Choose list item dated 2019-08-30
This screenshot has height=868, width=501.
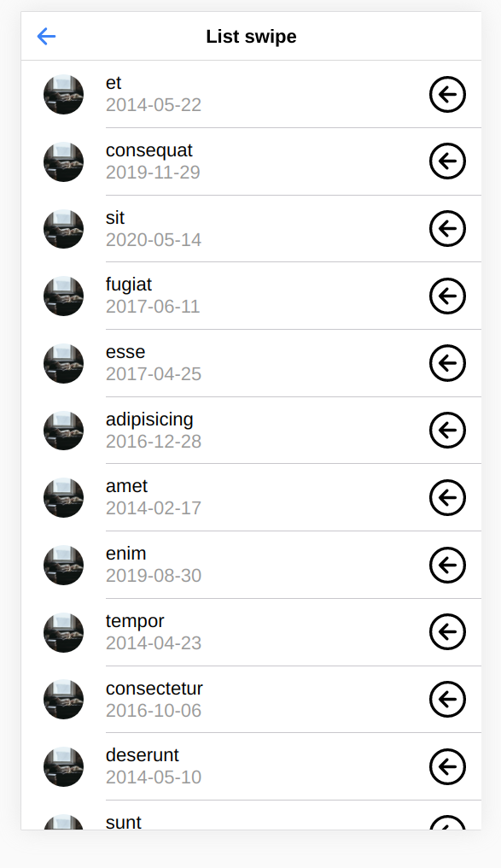251,566
